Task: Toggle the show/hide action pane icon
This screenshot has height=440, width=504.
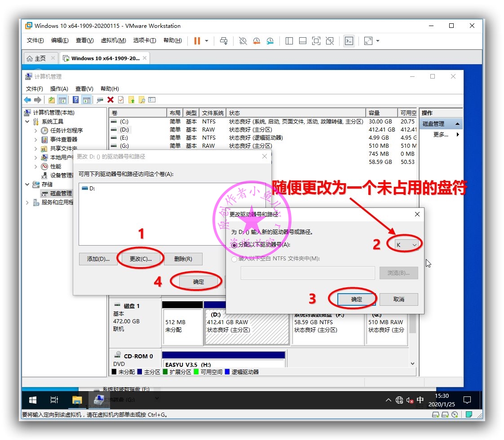Action: pyautogui.click(x=86, y=100)
